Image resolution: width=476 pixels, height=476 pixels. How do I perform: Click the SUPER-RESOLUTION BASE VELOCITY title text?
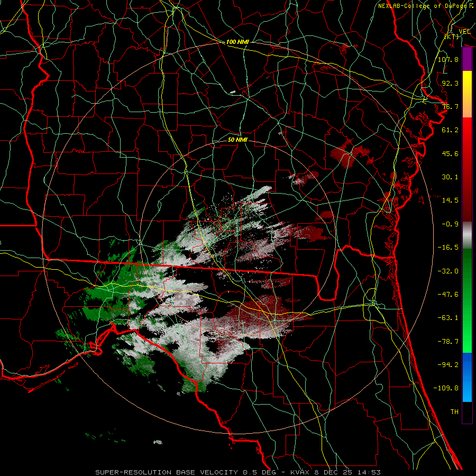167,472
